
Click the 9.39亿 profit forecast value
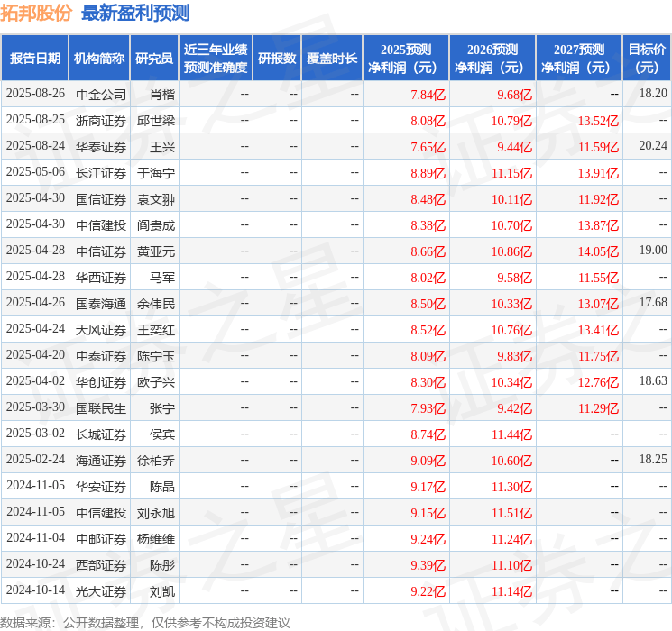[428, 565]
